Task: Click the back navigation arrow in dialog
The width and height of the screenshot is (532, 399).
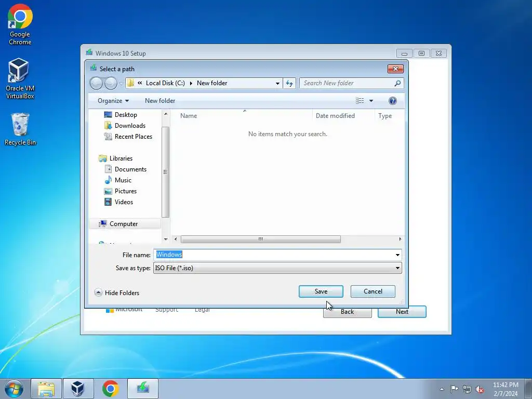Action: pyautogui.click(x=96, y=83)
